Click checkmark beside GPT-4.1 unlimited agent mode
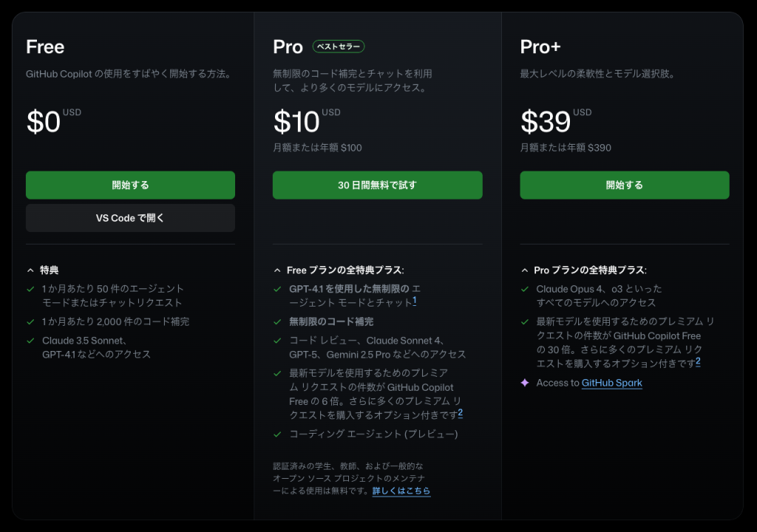 pos(278,289)
